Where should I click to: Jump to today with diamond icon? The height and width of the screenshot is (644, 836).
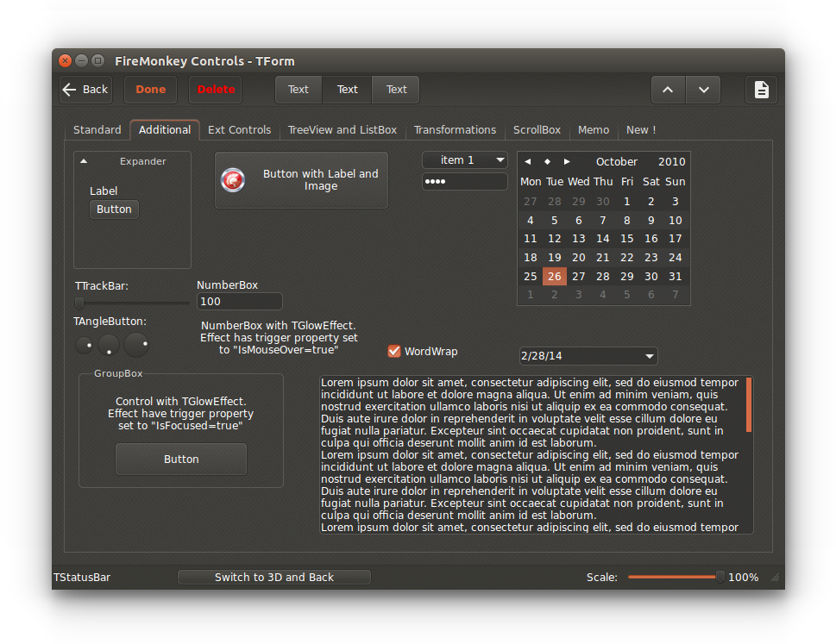547,161
